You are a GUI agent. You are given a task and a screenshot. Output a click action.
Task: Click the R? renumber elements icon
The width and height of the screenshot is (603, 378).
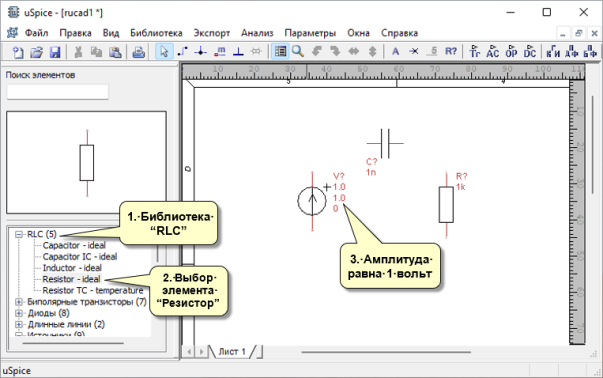(451, 52)
